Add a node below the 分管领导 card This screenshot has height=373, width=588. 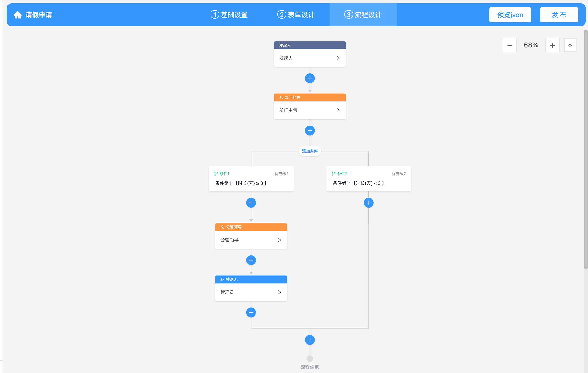(251, 260)
